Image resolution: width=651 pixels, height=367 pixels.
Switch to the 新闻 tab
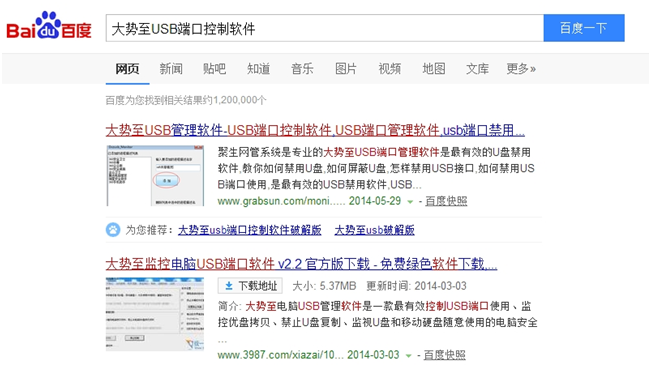171,69
